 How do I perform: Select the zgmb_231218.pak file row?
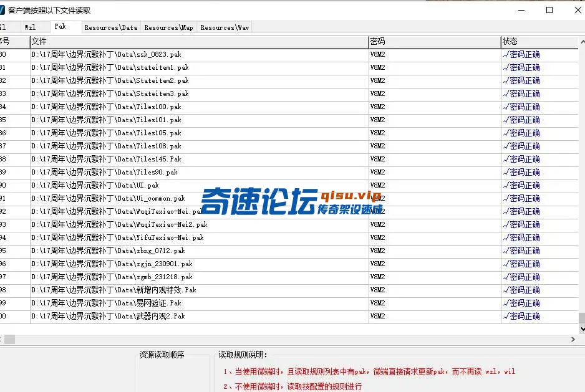(x=289, y=277)
